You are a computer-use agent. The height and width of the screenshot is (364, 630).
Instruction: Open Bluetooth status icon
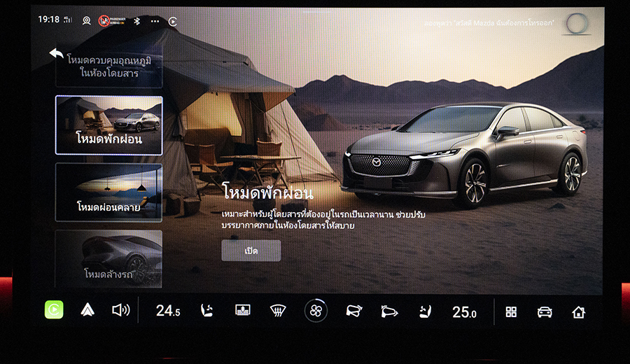click(x=136, y=21)
